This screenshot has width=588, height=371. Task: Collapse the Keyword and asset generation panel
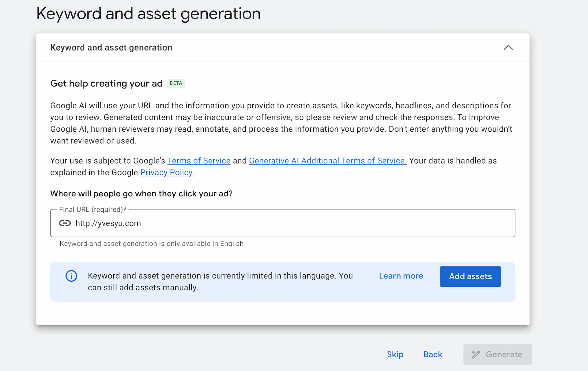pyautogui.click(x=508, y=48)
